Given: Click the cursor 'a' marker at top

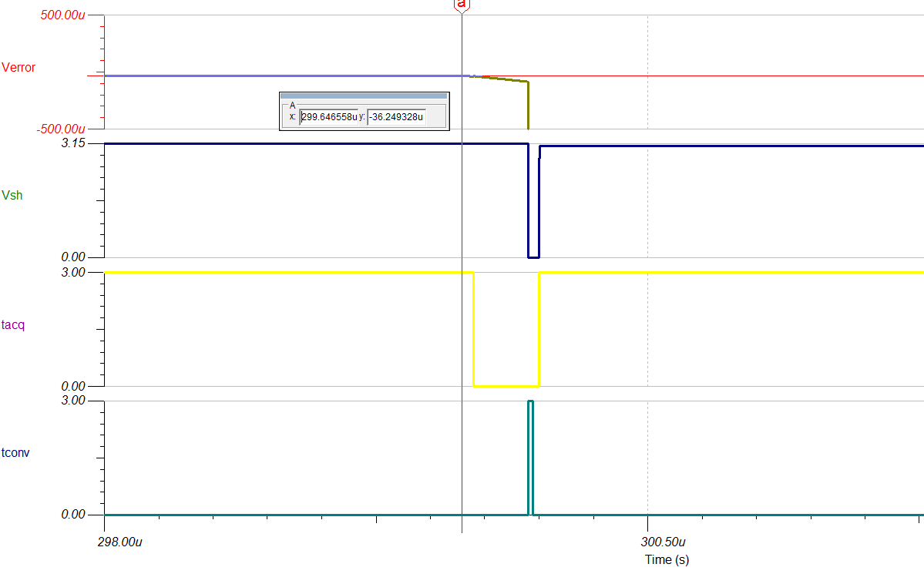Looking at the screenshot, I should coord(462,5).
